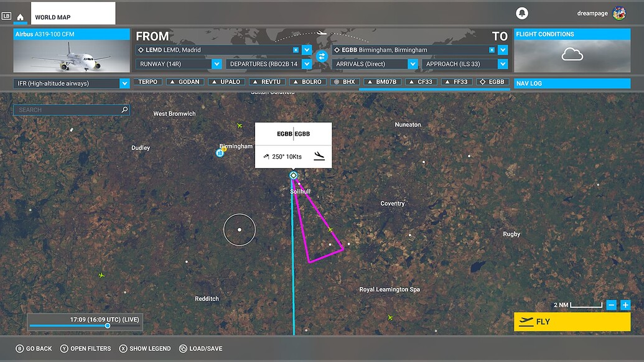Screen dimensions: 644x362
Task: Zoom in with the plus map icon
Action: tap(626, 305)
